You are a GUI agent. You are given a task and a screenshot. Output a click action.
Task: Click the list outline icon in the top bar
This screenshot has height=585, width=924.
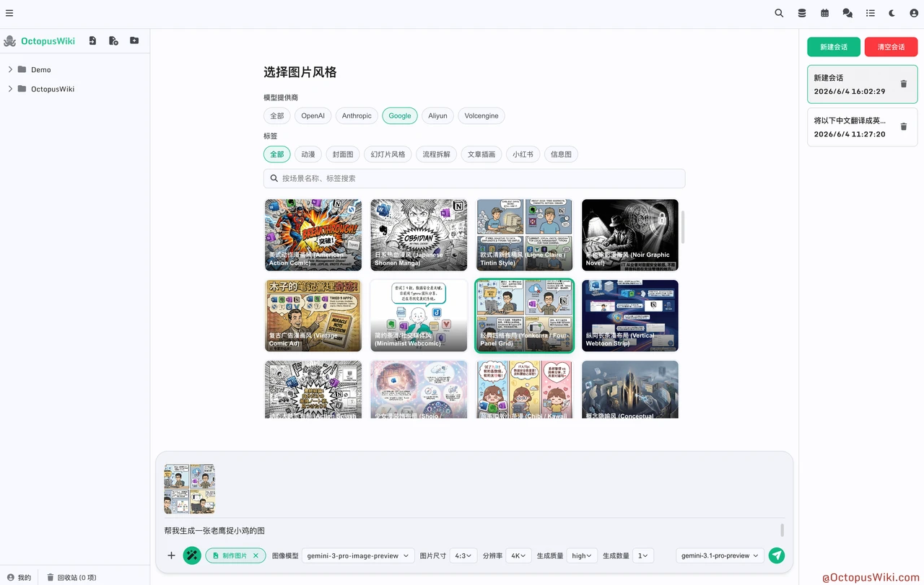click(871, 13)
